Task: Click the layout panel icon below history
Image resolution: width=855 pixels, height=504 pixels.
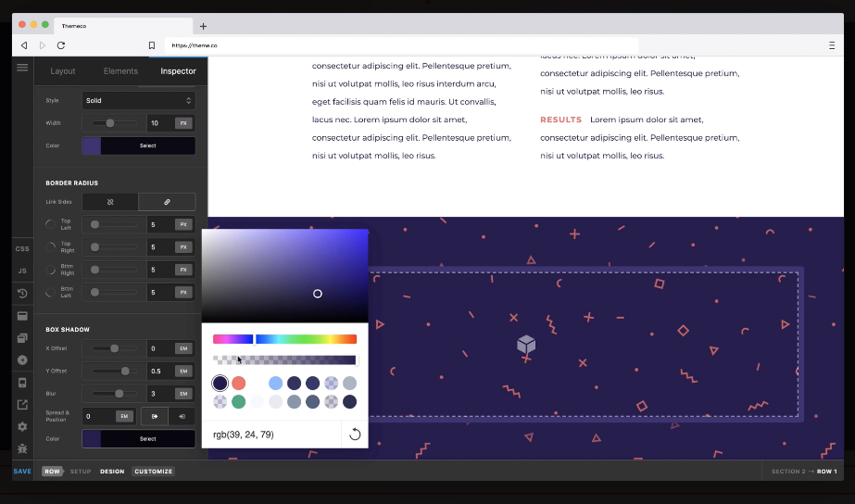Action: coord(22,316)
